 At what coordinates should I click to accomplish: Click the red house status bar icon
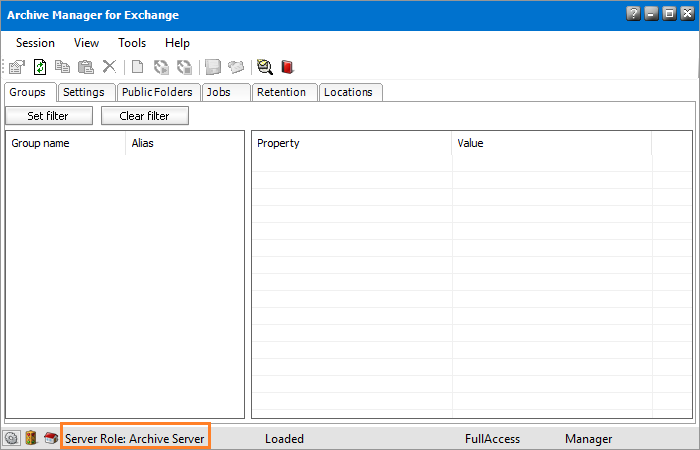tap(51, 438)
